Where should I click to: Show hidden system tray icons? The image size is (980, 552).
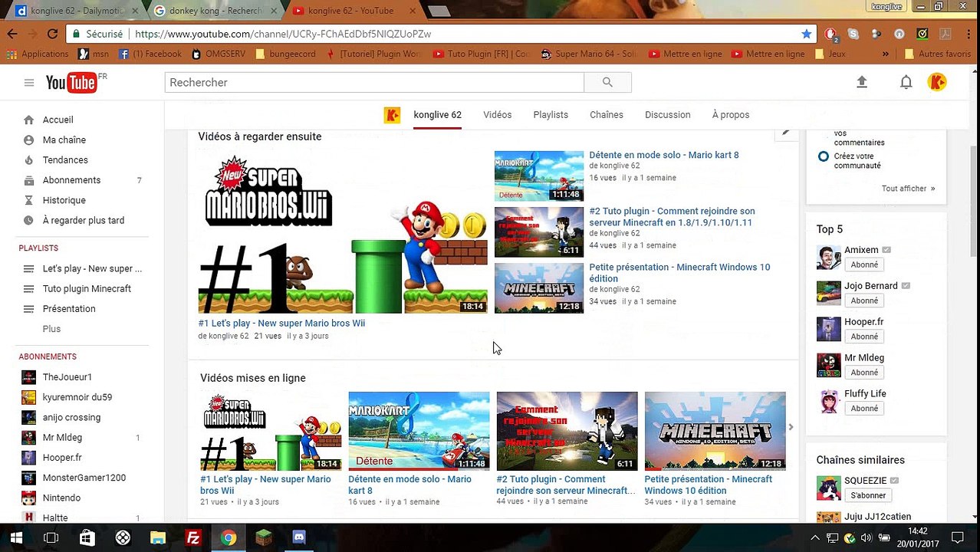click(814, 537)
